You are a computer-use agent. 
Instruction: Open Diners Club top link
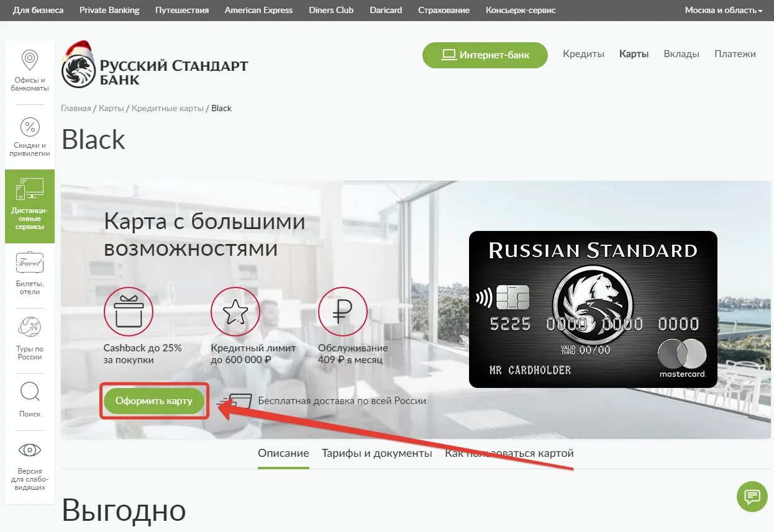coord(331,11)
